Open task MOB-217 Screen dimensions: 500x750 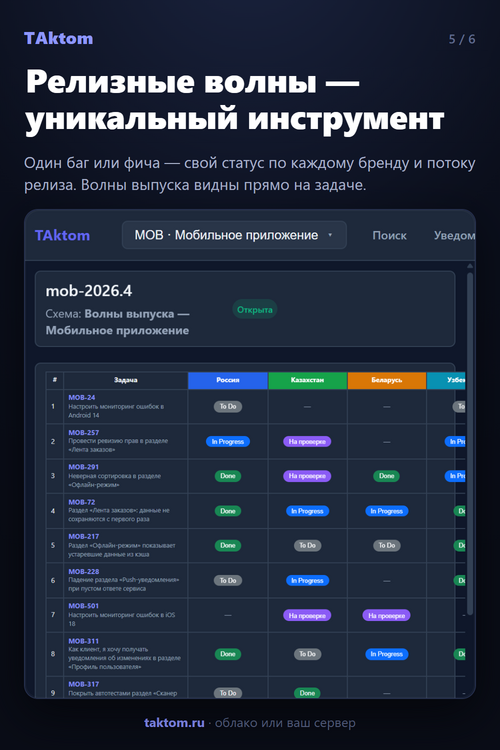pyautogui.click(x=84, y=537)
